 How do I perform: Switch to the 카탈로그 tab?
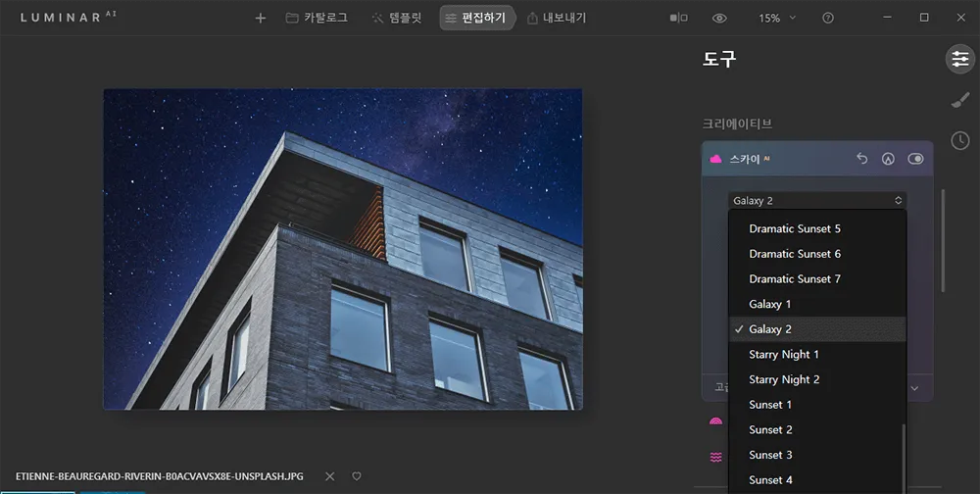coord(317,19)
